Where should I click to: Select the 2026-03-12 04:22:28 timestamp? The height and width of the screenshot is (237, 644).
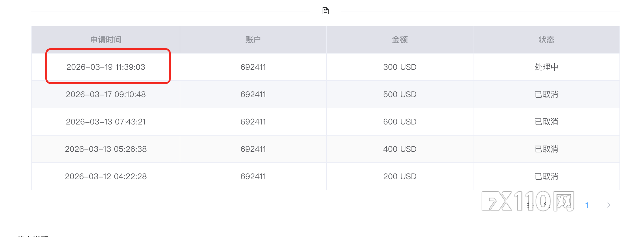(106, 176)
